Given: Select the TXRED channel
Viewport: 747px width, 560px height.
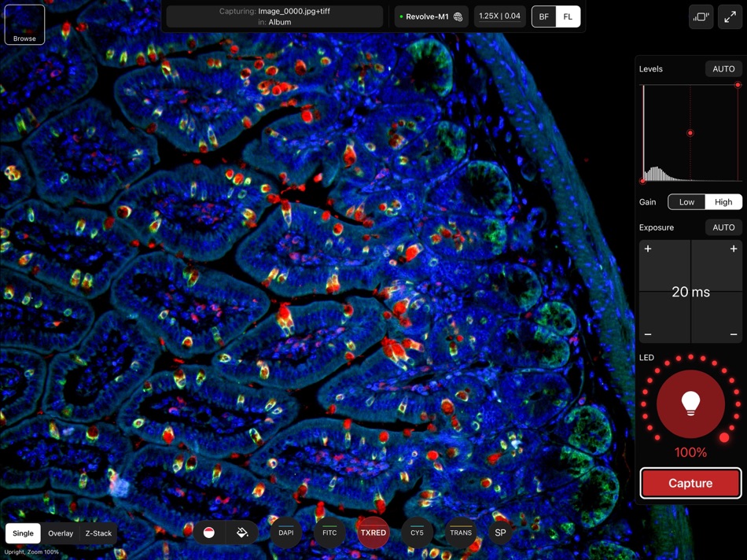Looking at the screenshot, I should [x=373, y=532].
